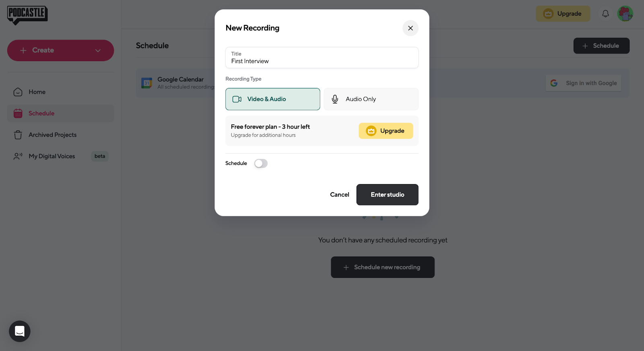Expand the Create dropdown chevron
The height and width of the screenshot is (351, 644).
pos(98,50)
